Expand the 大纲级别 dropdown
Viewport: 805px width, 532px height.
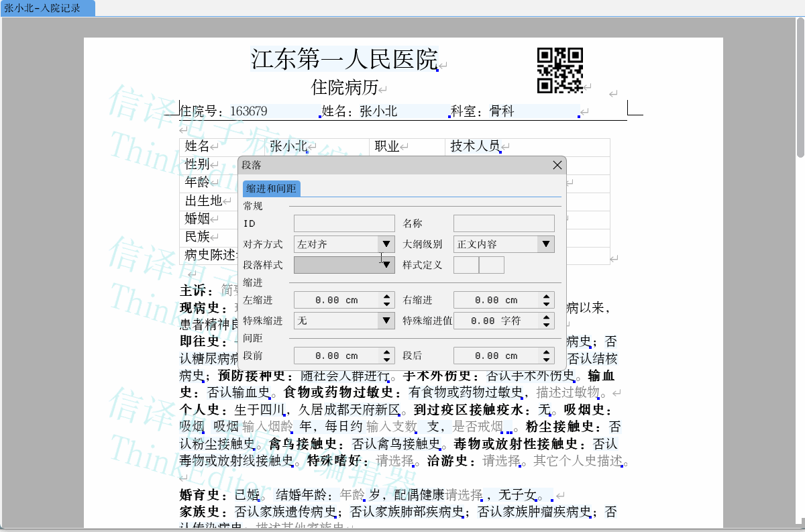click(x=546, y=244)
